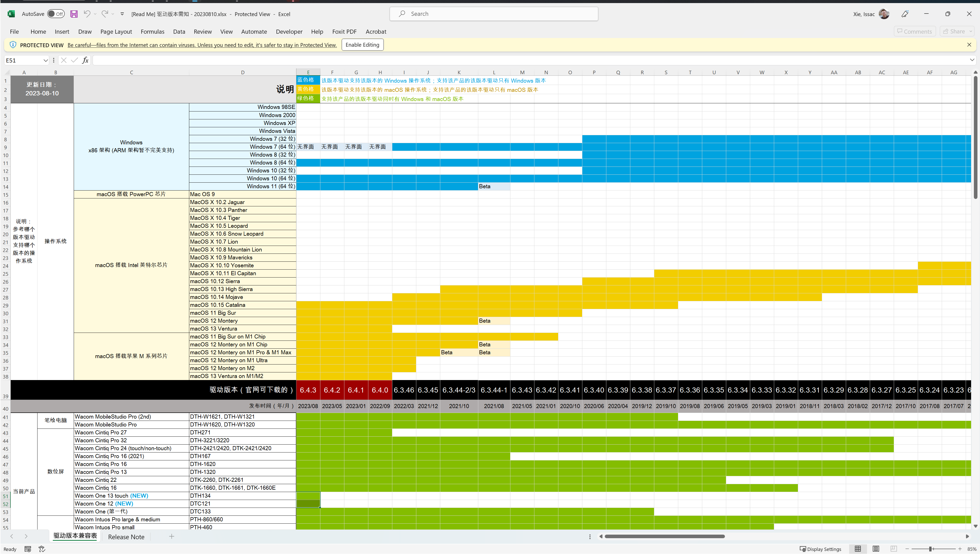The height and width of the screenshot is (554, 980).
Task: Select the driver version cell 6.3.46
Action: coord(404,390)
